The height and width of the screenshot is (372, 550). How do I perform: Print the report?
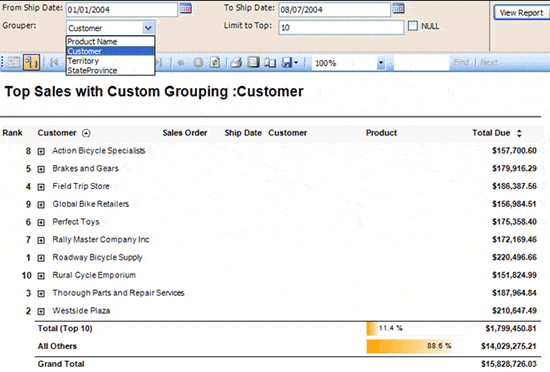click(236, 63)
